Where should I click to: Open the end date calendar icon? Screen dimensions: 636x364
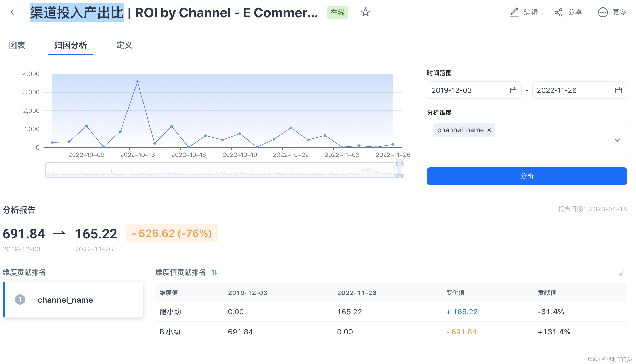click(x=618, y=90)
